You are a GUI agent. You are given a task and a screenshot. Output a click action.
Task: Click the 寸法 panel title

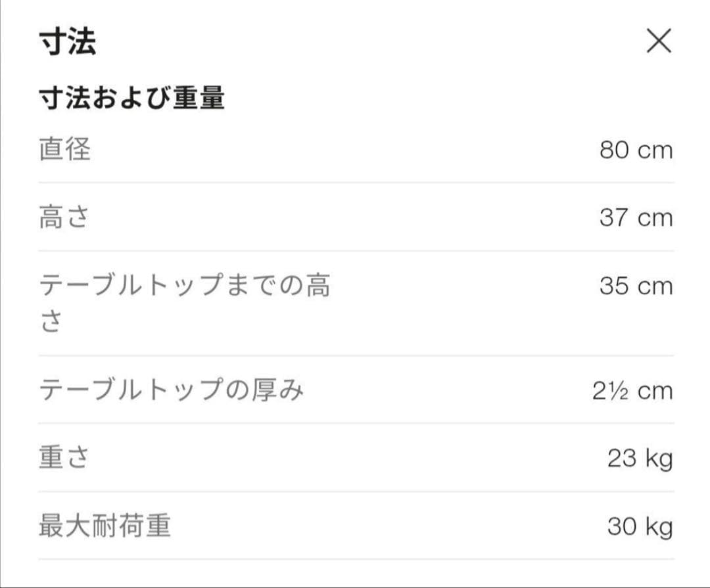[x=68, y=42]
